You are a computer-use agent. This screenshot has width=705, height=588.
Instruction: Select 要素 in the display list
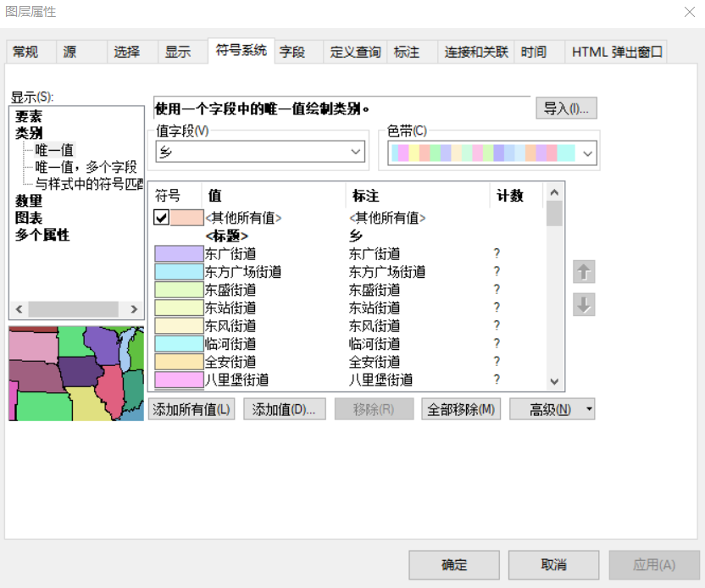(x=28, y=116)
